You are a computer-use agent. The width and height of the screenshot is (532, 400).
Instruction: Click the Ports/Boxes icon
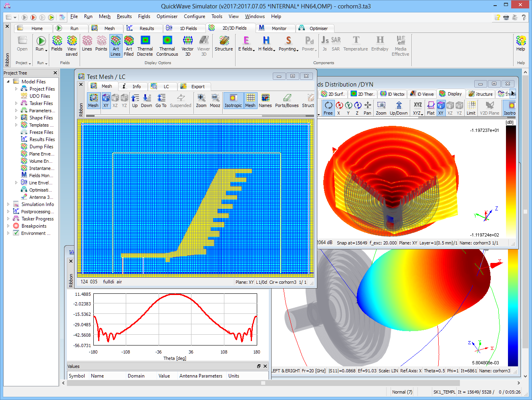287,101
